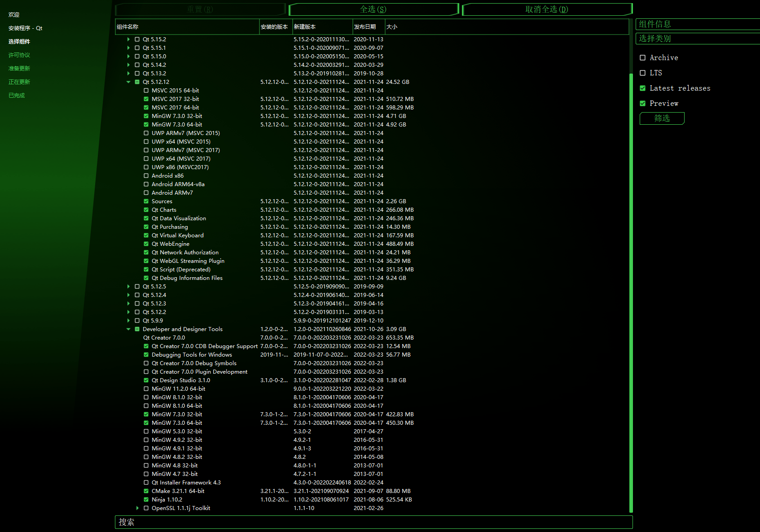
Task: Check the MinGW 11.2.0 64-bit checkbox
Action: coord(146,389)
